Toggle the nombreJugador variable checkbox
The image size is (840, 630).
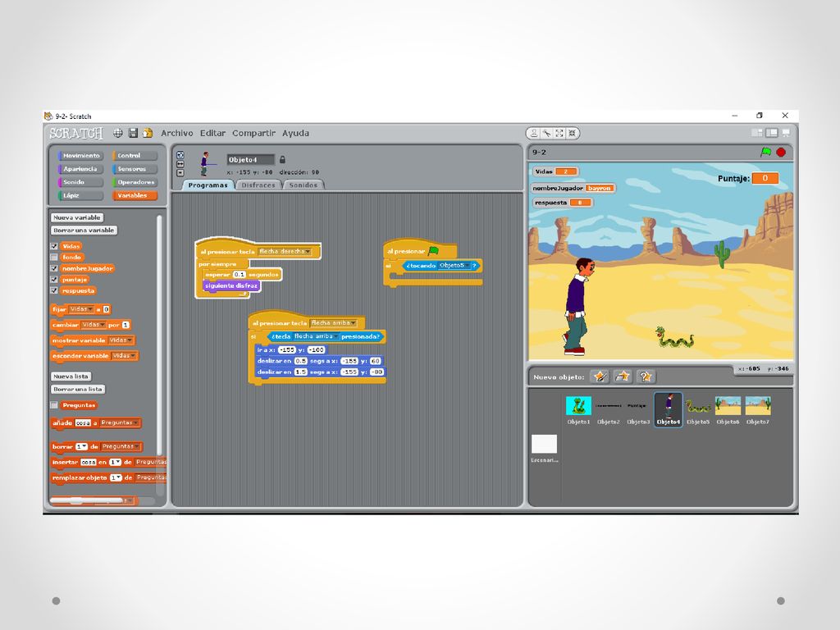[54, 268]
